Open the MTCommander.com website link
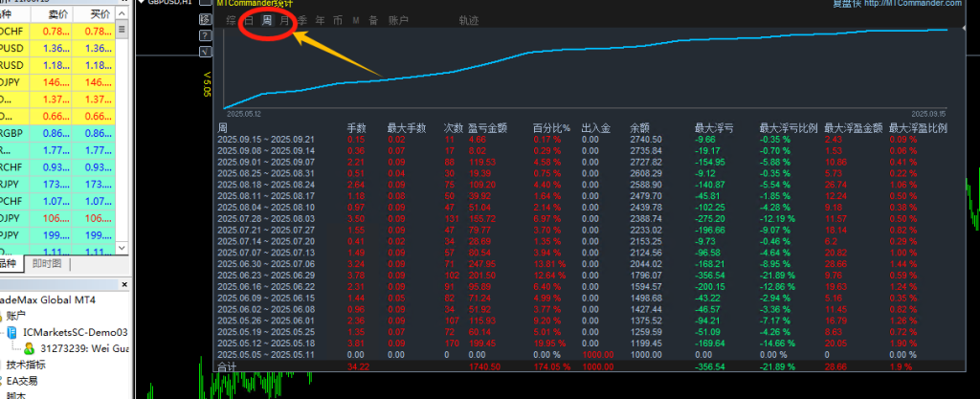Image resolution: width=980 pixels, height=399 pixels. click(913, 3)
